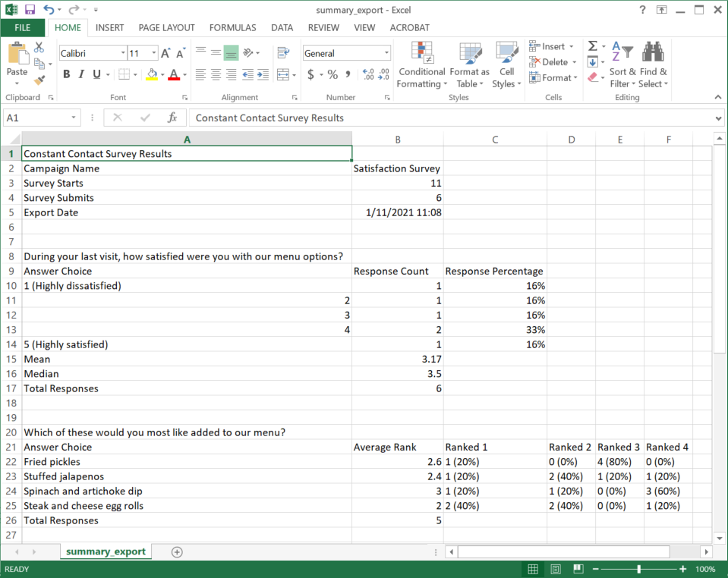The image size is (728, 578).
Task: Click the Copy icon
Action: (x=39, y=64)
